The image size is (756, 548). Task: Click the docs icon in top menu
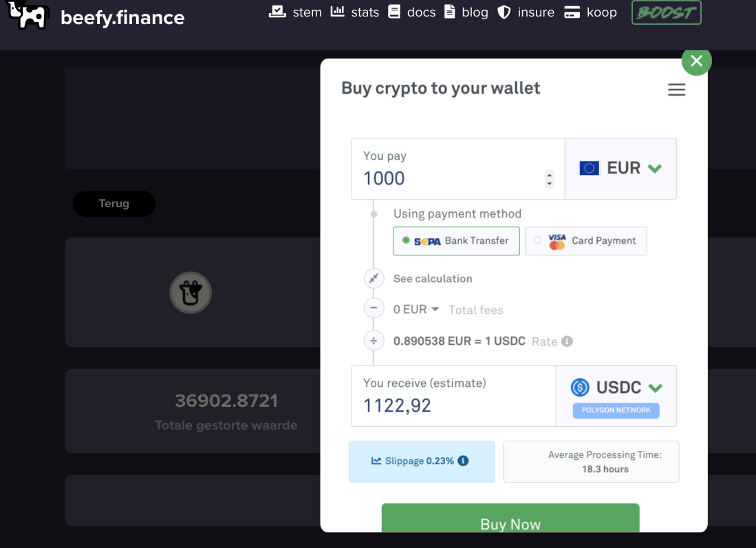tap(393, 12)
